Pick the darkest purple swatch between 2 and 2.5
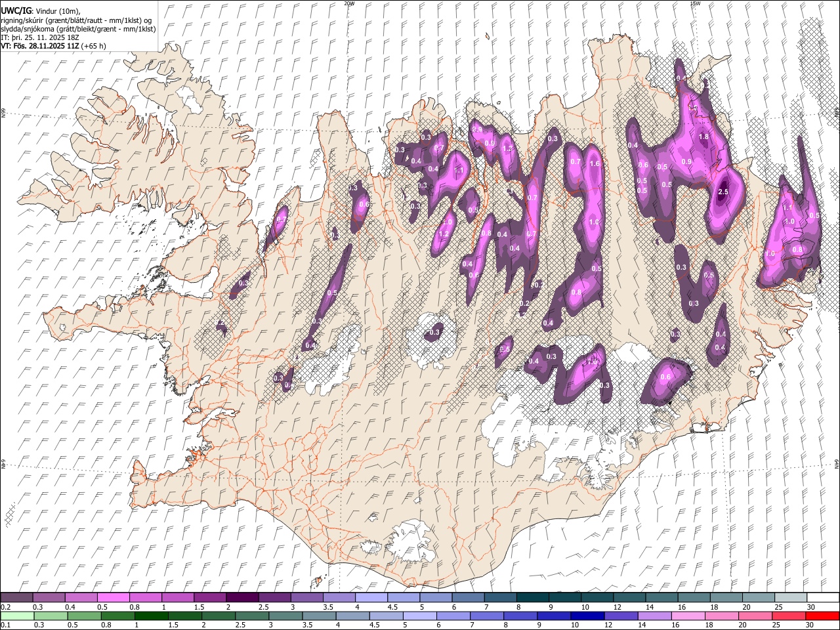The height and width of the screenshot is (630, 840). point(241,597)
